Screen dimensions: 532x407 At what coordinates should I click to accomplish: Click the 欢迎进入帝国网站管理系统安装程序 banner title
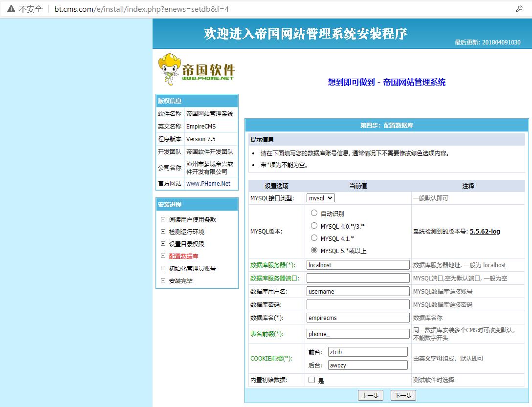coord(305,34)
